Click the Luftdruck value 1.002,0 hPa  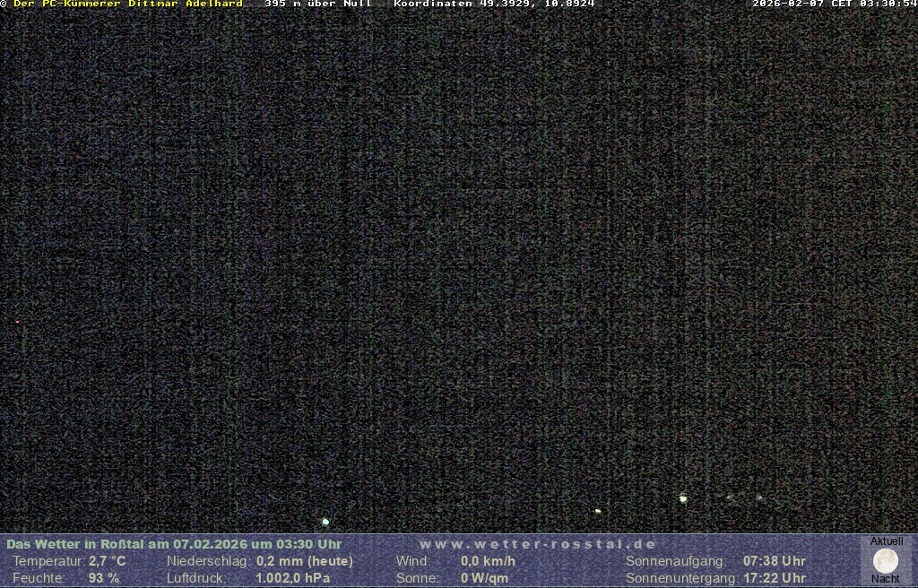[x=293, y=578]
